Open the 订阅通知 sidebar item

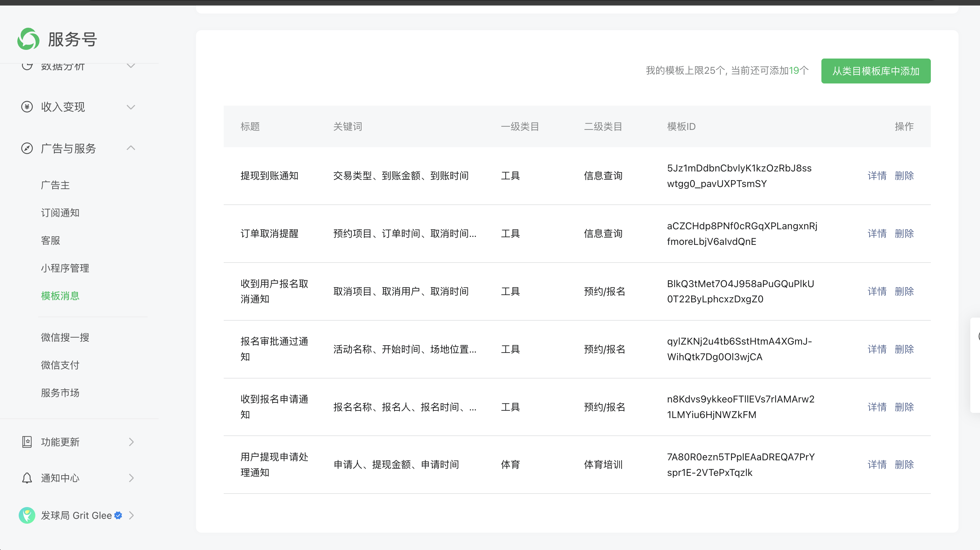(x=60, y=213)
